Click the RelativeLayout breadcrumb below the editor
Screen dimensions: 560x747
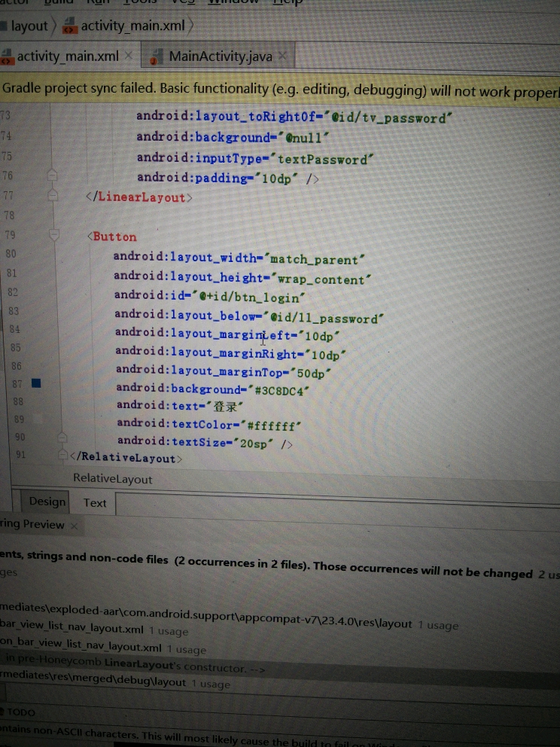point(112,479)
